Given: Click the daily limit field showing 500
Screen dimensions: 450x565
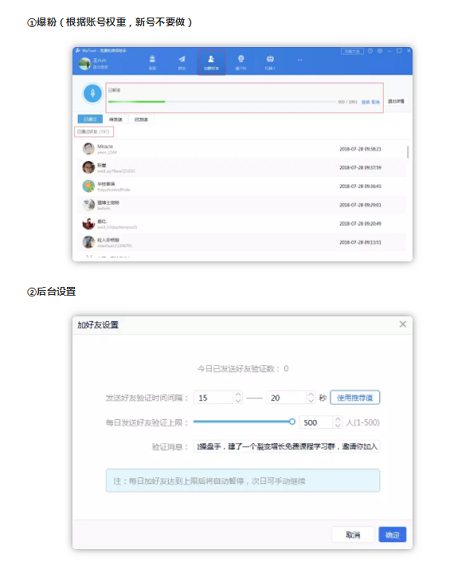Looking at the screenshot, I should 316,422.
